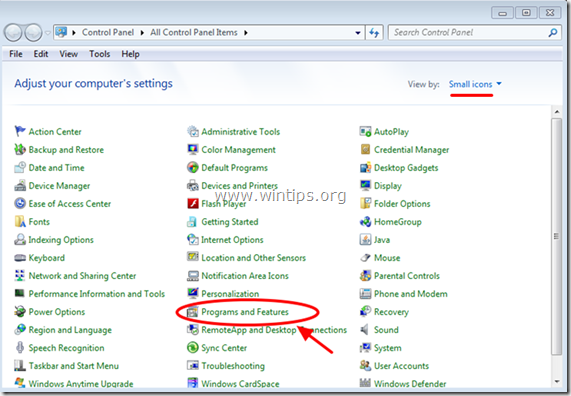
Task: Click the Color Management icon
Action: [193, 149]
